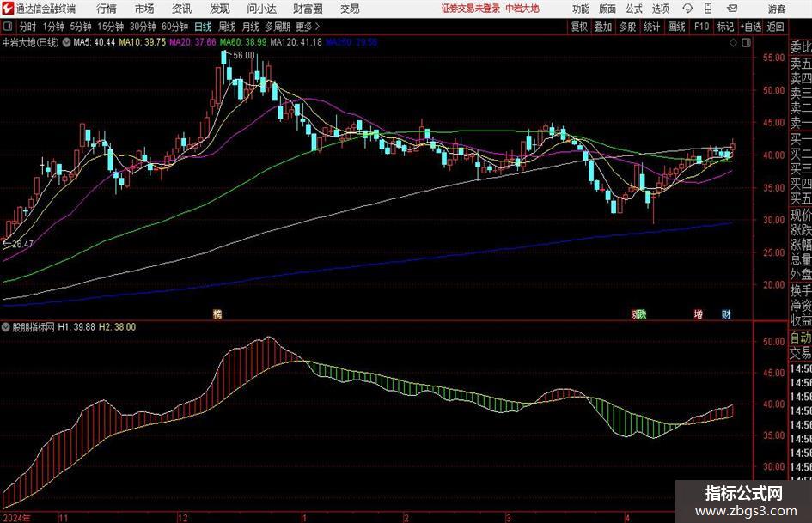
Task: Add stock via +自选 button
Action: click(751, 27)
